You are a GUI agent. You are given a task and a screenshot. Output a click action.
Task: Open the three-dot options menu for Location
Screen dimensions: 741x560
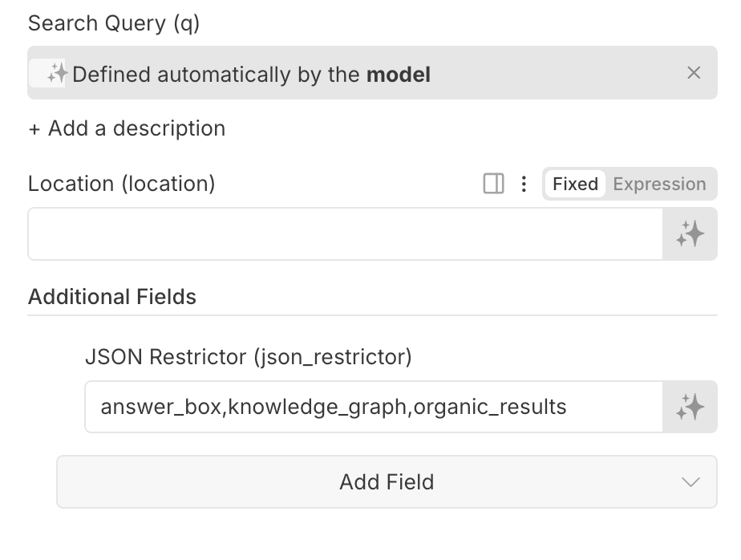524,184
